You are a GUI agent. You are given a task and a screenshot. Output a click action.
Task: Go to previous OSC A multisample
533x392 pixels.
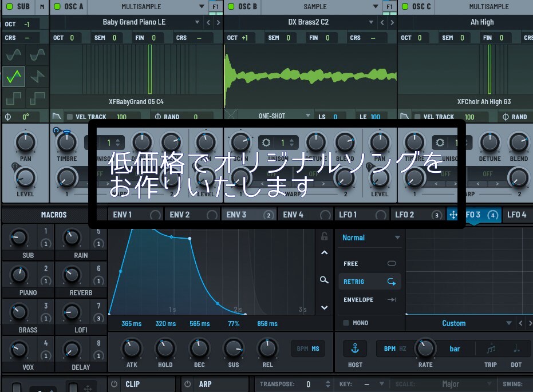pos(208,22)
